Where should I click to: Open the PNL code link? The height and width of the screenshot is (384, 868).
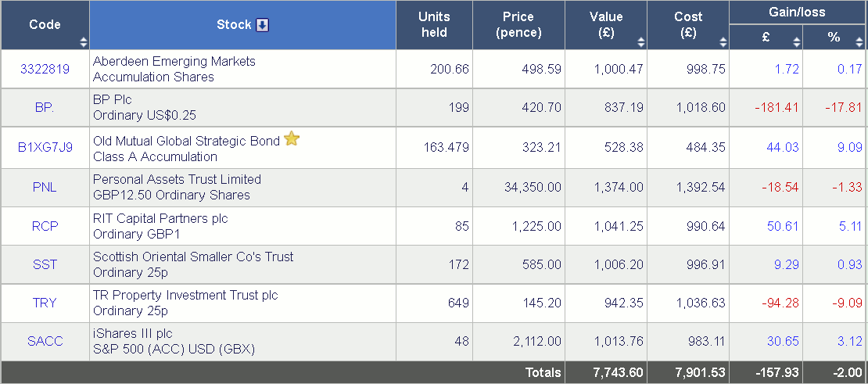click(x=45, y=188)
